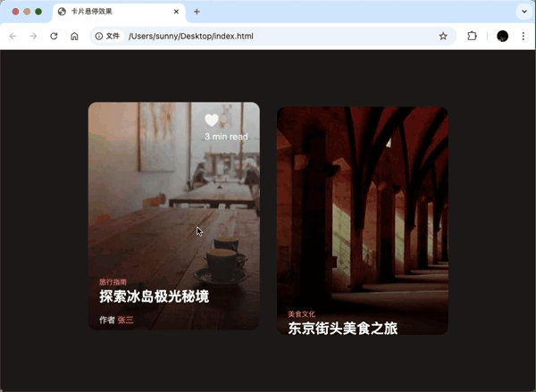Click the 旅行指南 category label
This screenshot has width=536, height=392.
point(113,282)
